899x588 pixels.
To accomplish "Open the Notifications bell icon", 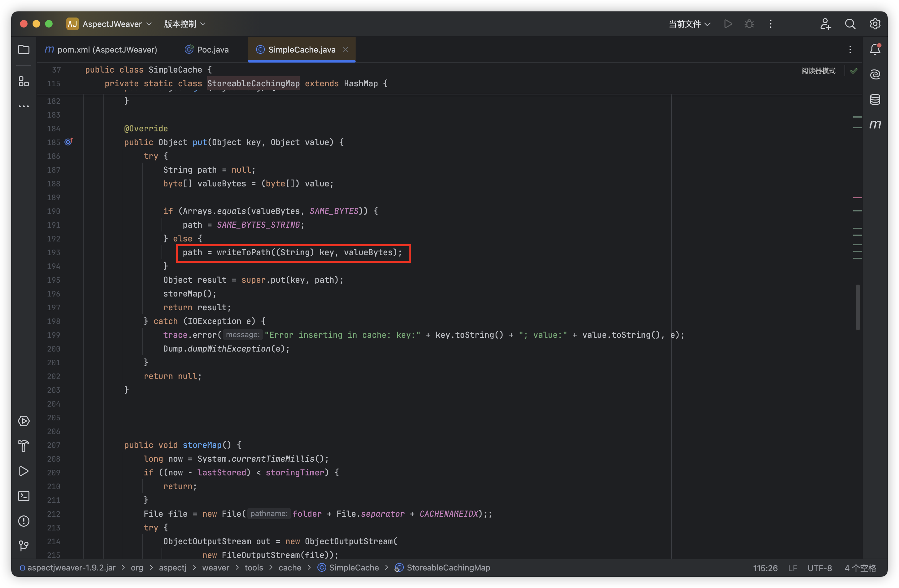I will click(x=875, y=49).
